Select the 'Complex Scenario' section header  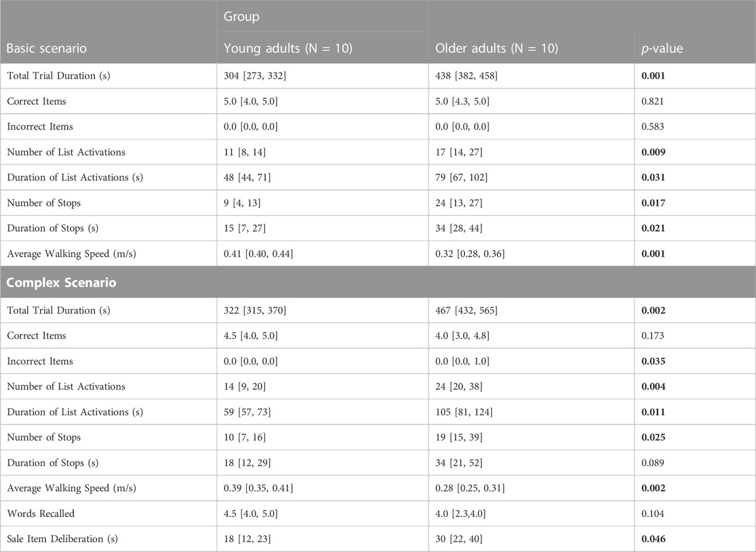(x=61, y=282)
